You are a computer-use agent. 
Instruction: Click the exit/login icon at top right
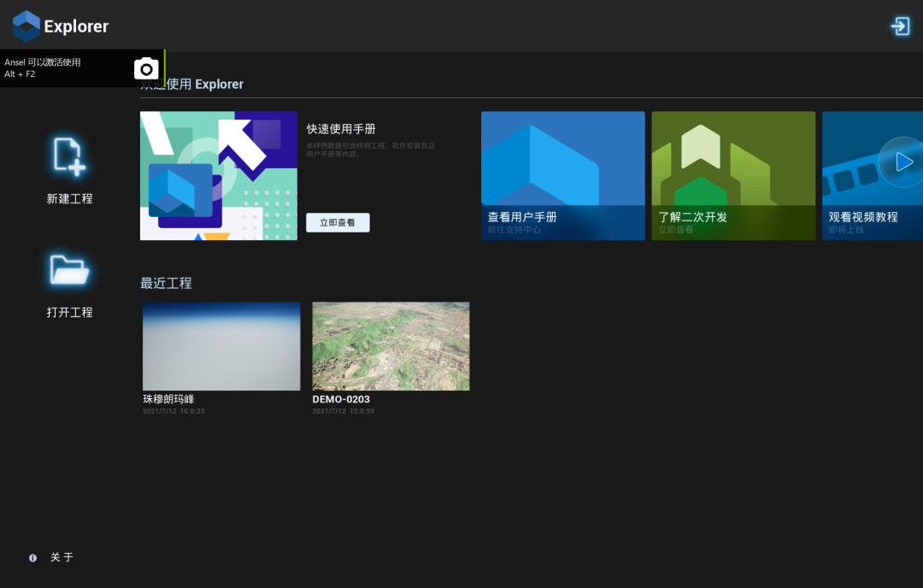(900, 26)
